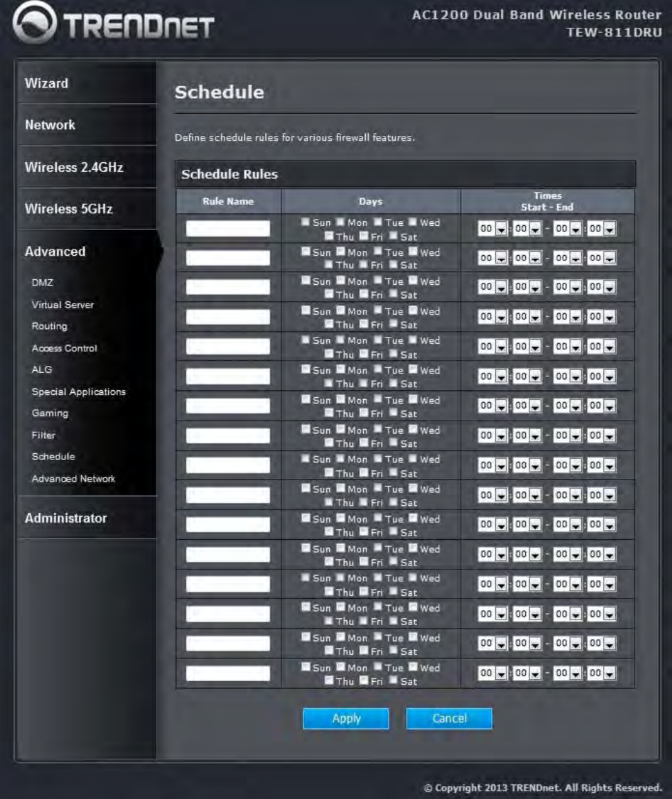Focus the last row's Rule Name field
Image resolution: width=672 pixels, height=799 pixels.
(228, 673)
